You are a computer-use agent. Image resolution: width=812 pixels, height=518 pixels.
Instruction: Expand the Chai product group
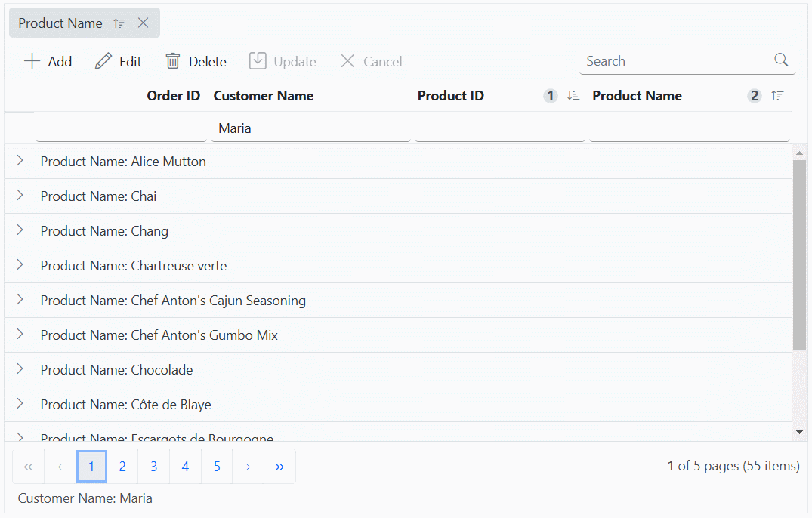pos(20,196)
